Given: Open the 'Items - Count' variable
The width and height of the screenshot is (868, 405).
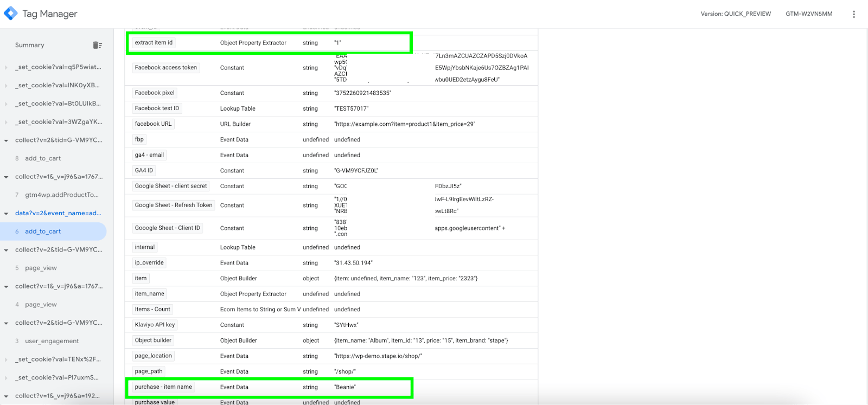Looking at the screenshot, I should point(152,309).
